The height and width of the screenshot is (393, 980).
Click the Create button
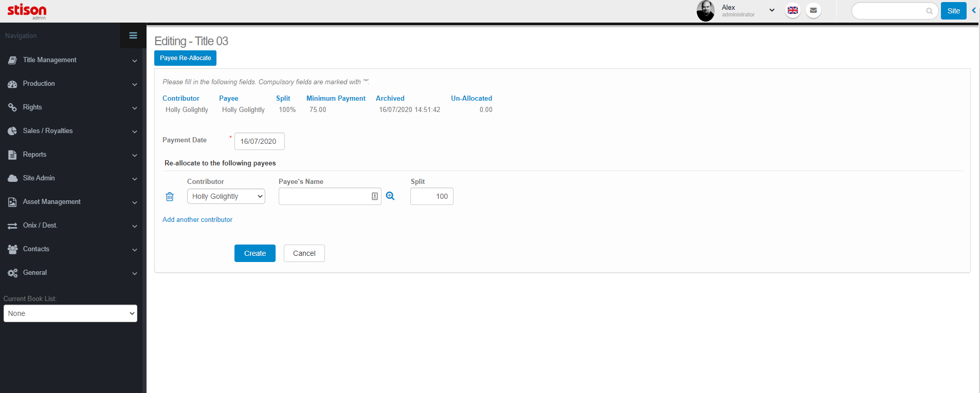[255, 253]
